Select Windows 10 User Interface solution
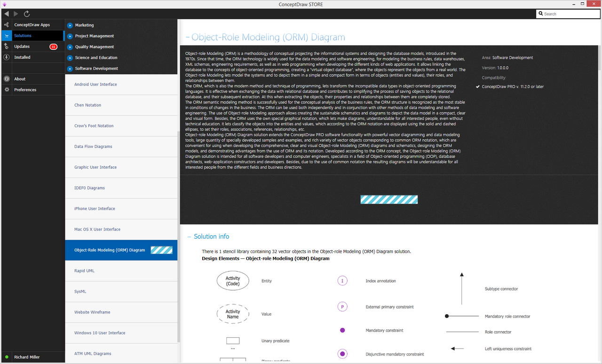The width and height of the screenshot is (602, 364). (121, 333)
